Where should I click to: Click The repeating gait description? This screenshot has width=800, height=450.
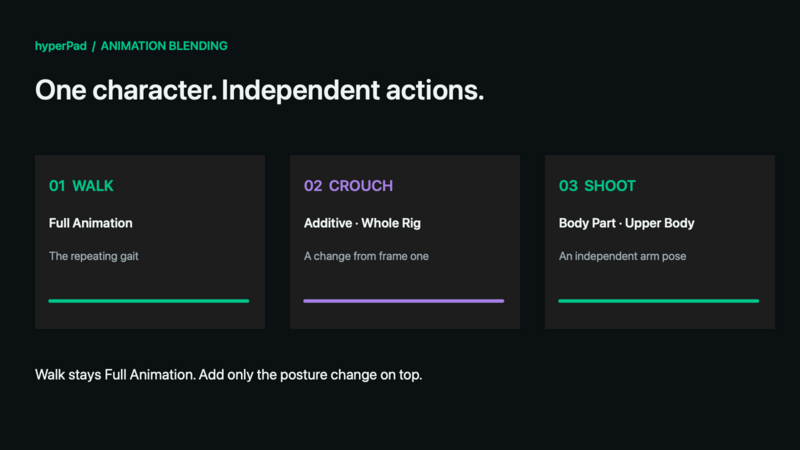pos(93,256)
